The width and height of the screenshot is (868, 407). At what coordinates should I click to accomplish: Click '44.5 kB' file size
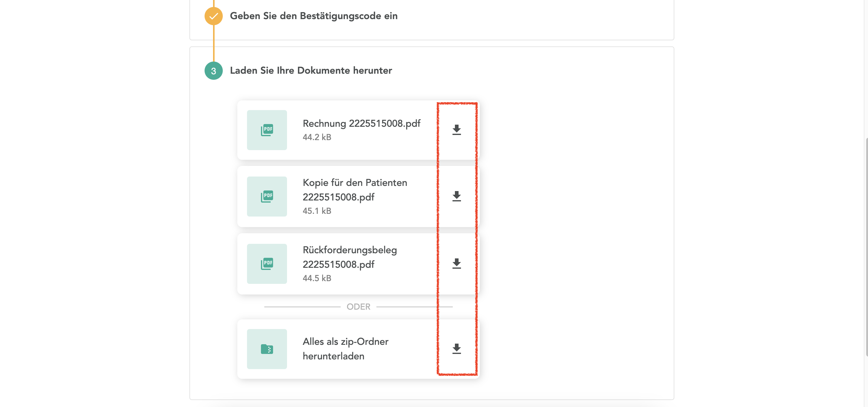[317, 278]
